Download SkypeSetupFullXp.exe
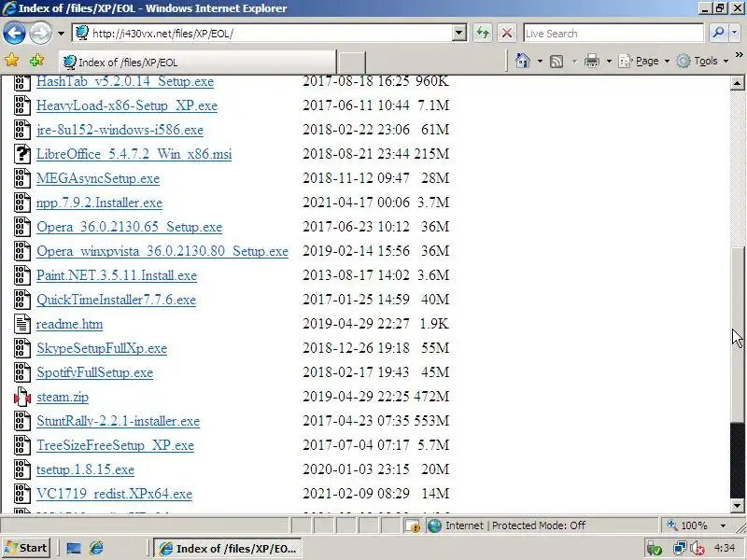 [x=102, y=348]
